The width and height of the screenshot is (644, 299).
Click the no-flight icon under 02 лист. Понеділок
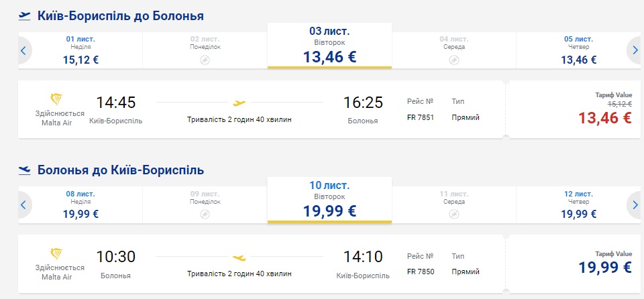[x=205, y=60]
